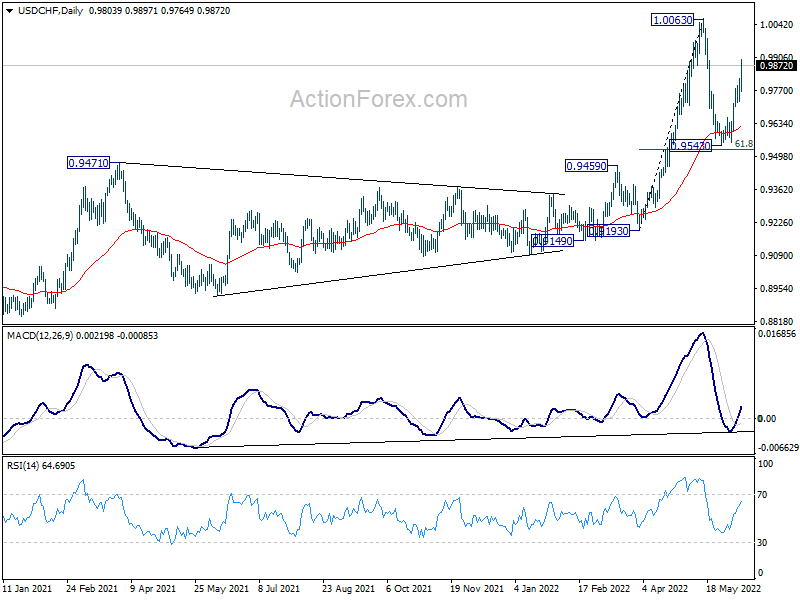Image resolution: width=800 pixels, height=600 pixels.
Task: Select the 61.8 Fibonacci level label
Action: 744,144
